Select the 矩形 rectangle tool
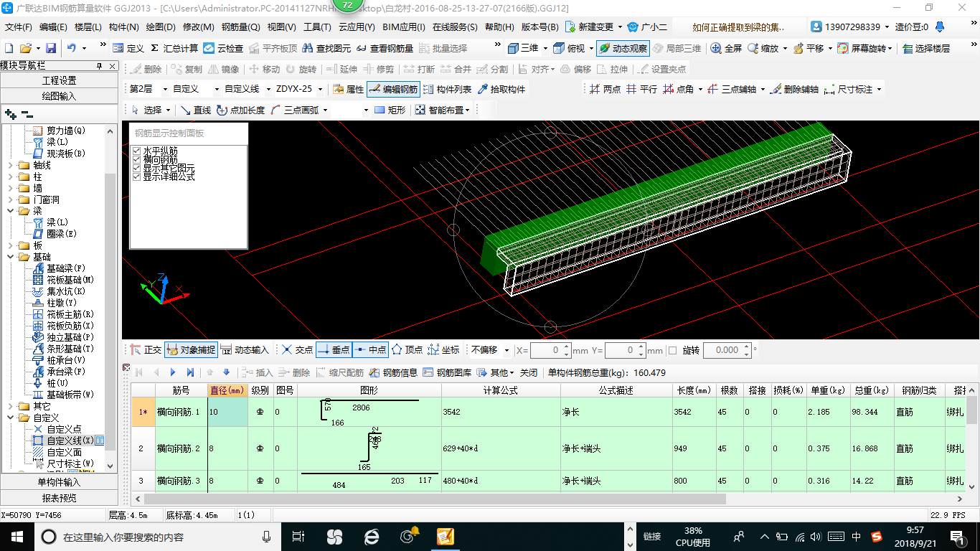Screen dimensions: 980x551 [390, 110]
